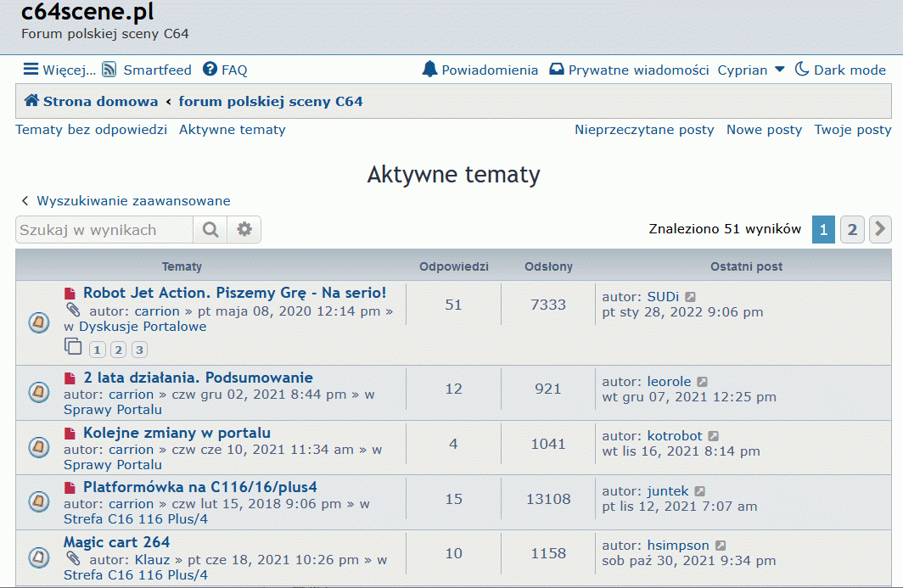Click unread icon for Platformówka topic

coord(70,488)
